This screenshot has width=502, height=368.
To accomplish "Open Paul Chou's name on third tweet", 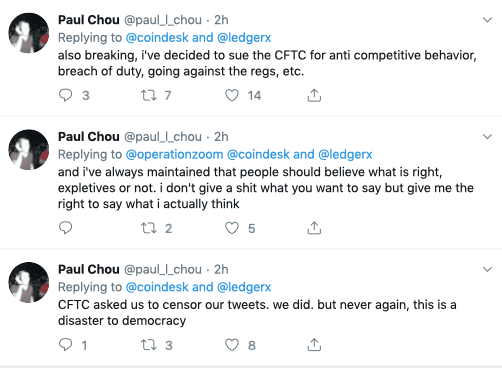I will click(x=89, y=269).
